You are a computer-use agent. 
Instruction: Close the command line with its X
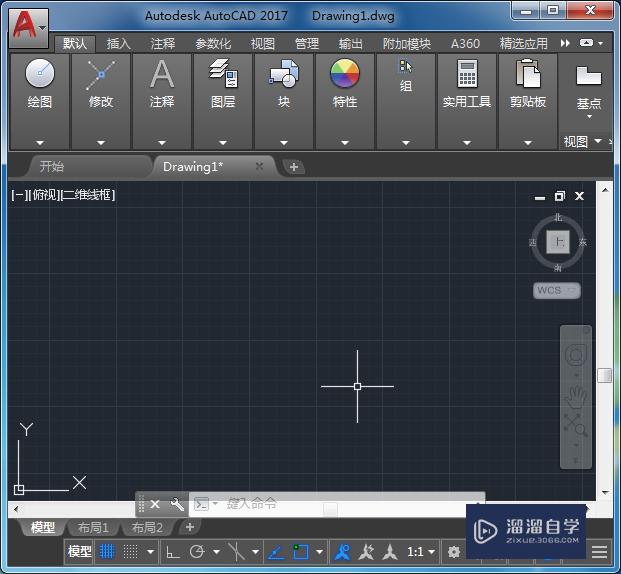(x=155, y=504)
